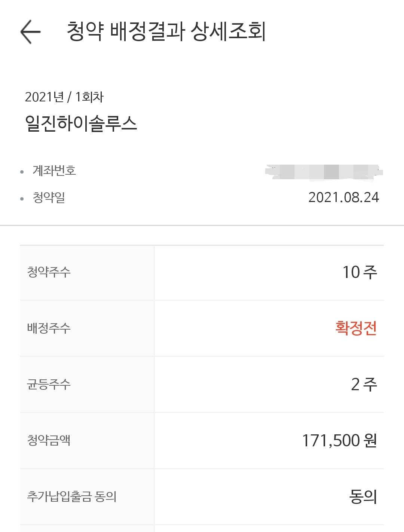This screenshot has height=532, width=404.
Task: Click the 청약일 label
Action: pyautogui.click(x=49, y=197)
